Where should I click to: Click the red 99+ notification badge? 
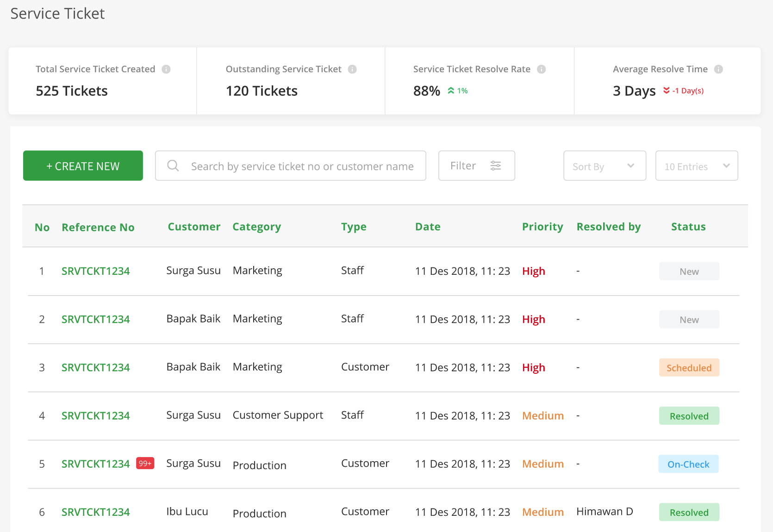(145, 463)
